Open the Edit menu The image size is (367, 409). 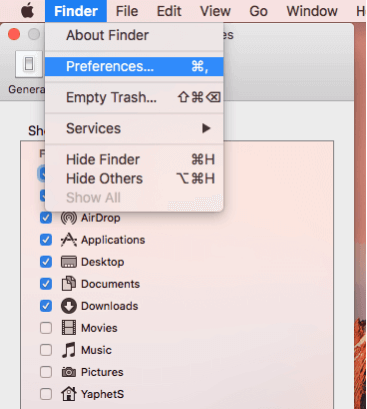(x=169, y=11)
